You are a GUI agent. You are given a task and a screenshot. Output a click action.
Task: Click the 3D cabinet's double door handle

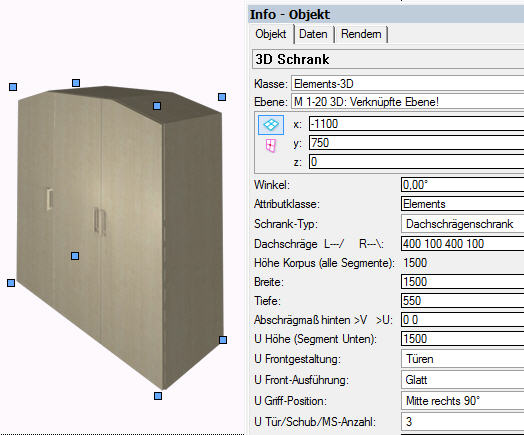click(x=100, y=220)
